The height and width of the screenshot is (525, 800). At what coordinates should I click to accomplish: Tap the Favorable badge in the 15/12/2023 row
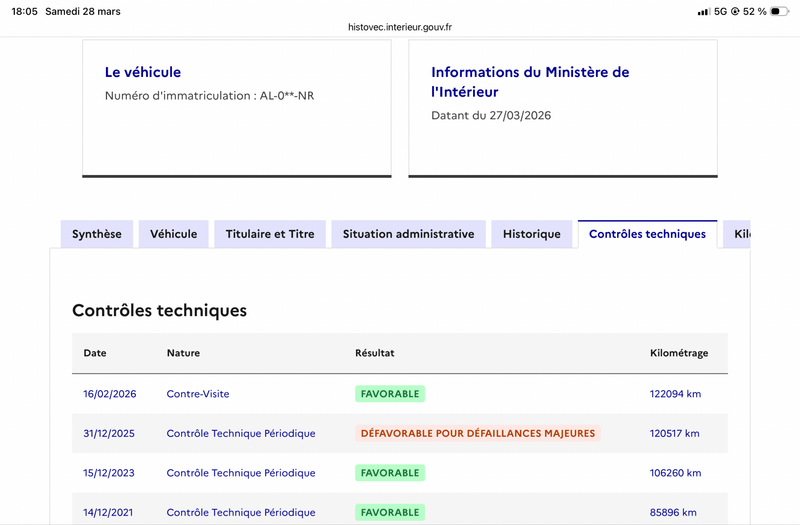coord(390,472)
